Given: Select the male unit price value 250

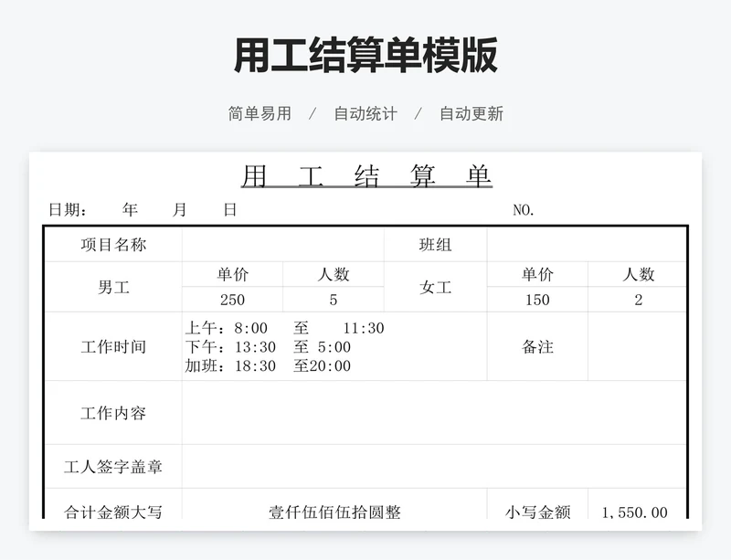Looking at the screenshot, I should coord(233,300).
